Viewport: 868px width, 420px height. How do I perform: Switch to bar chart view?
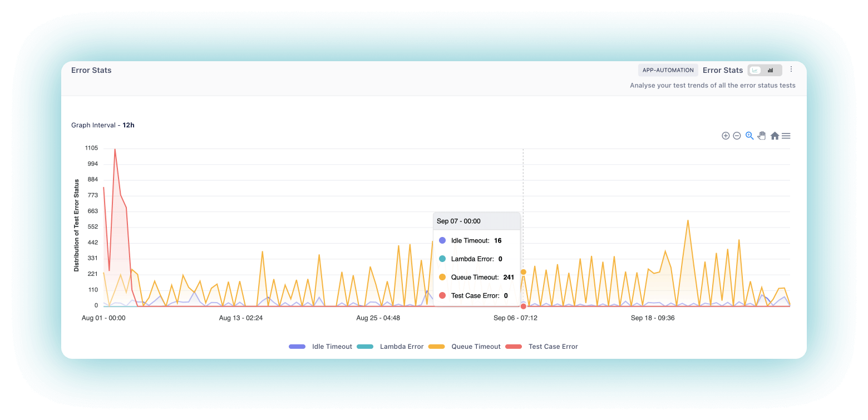tap(771, 70)
